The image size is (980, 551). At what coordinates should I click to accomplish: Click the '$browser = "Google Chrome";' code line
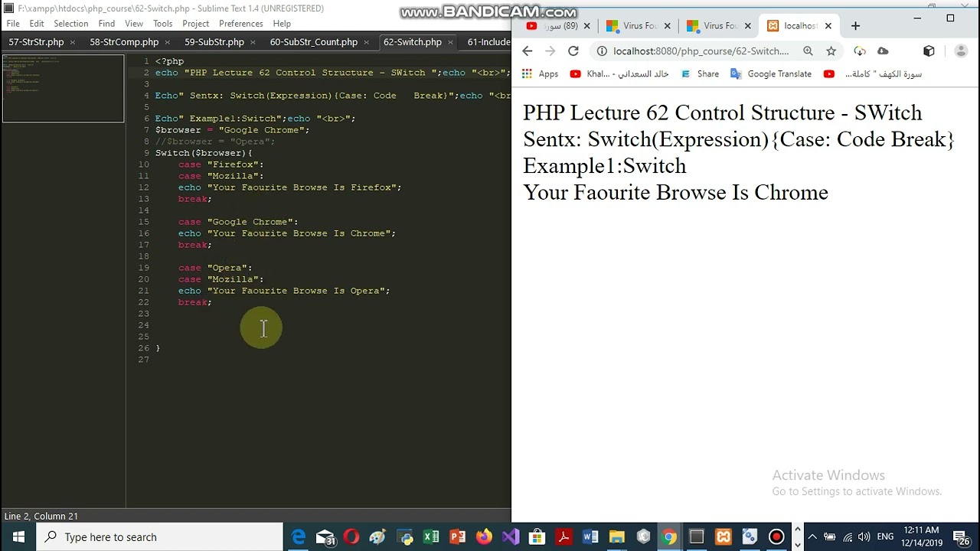pyautogui.click(x=232, y=130)
